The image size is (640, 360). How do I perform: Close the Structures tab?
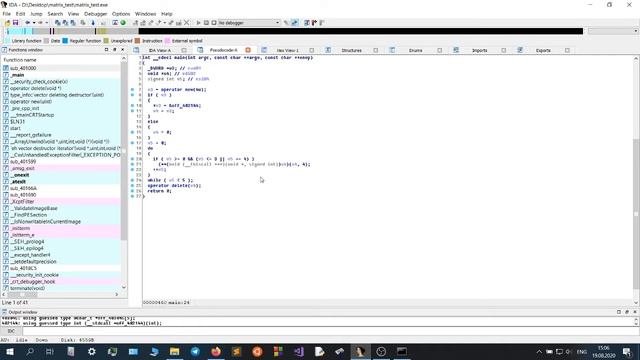[376, 50]
